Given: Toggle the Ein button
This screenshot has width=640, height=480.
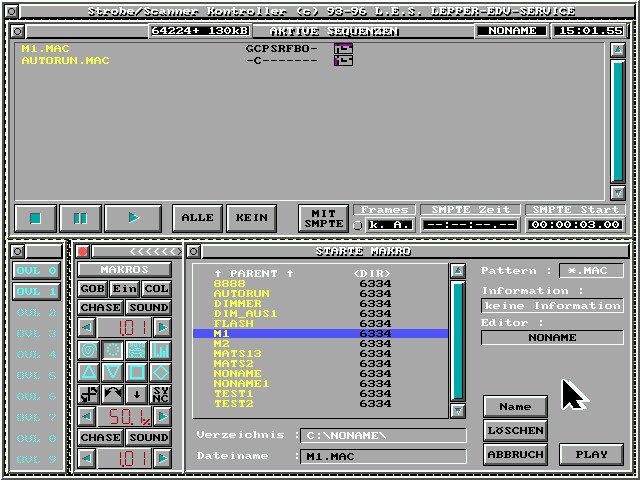Looking at the screenshot, I should 124,289.
